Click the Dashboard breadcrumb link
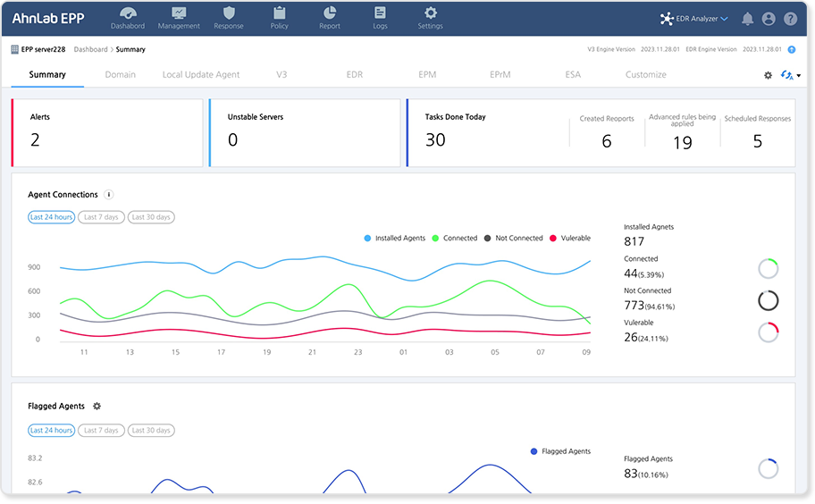The height and width of the screenshot is (504, 815). point(91,50)
